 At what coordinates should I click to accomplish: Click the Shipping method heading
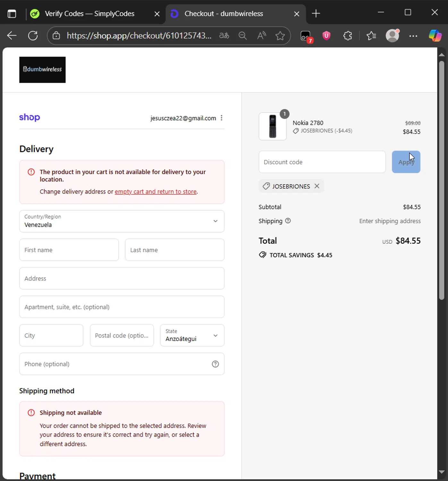(x=47, y=391)
